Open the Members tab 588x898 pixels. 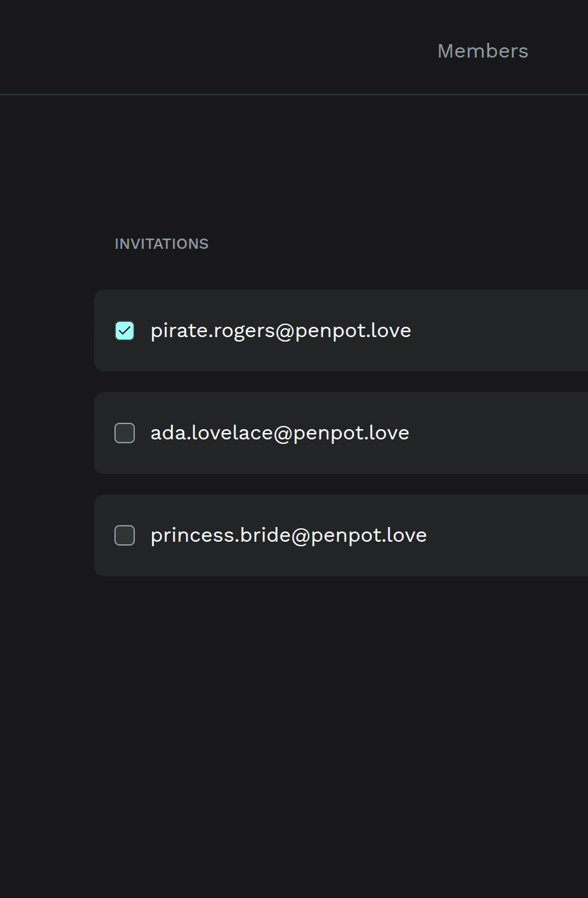(x=483, y=51)
